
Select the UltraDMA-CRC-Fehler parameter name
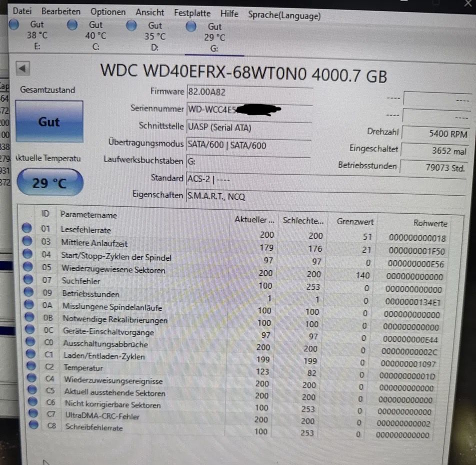pos(102,416)
